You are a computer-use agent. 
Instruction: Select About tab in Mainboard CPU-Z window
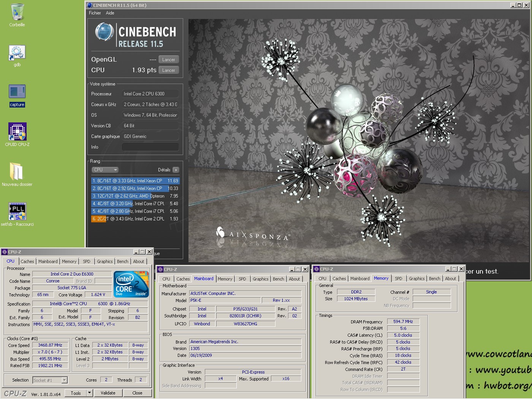[294, 279]
